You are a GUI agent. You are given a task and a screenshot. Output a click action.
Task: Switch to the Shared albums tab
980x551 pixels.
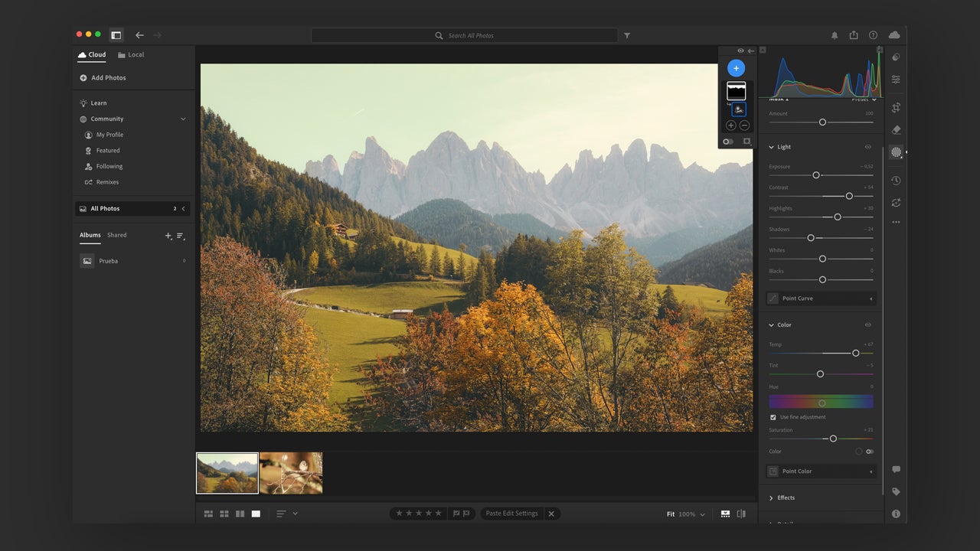point(117,235)
